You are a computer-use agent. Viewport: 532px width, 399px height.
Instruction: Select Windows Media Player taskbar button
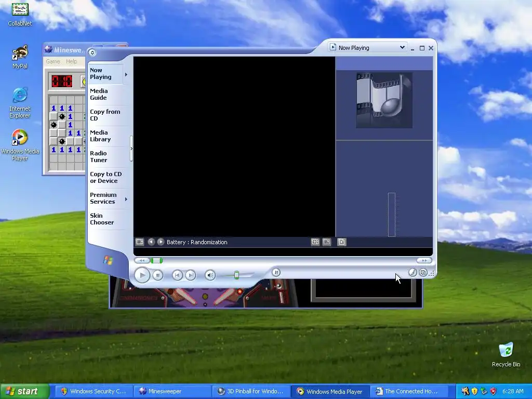[329, 391]
